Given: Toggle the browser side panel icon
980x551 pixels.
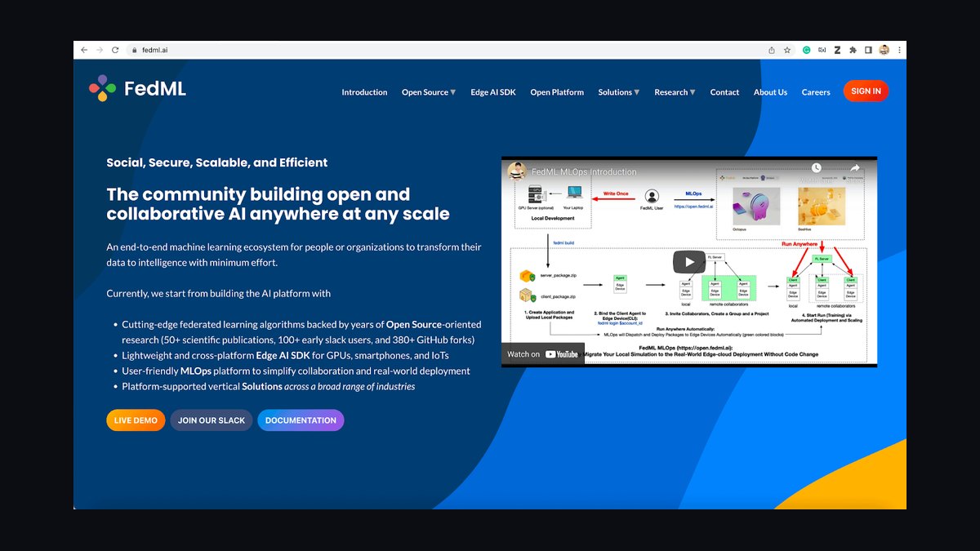Looking at the screenshot, I should coord(868,50).
